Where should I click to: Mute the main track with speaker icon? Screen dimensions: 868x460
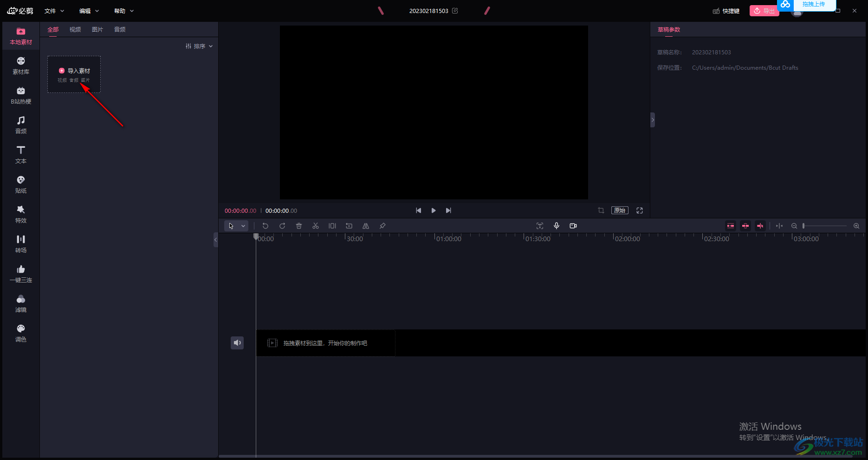(x=237, y=343)
